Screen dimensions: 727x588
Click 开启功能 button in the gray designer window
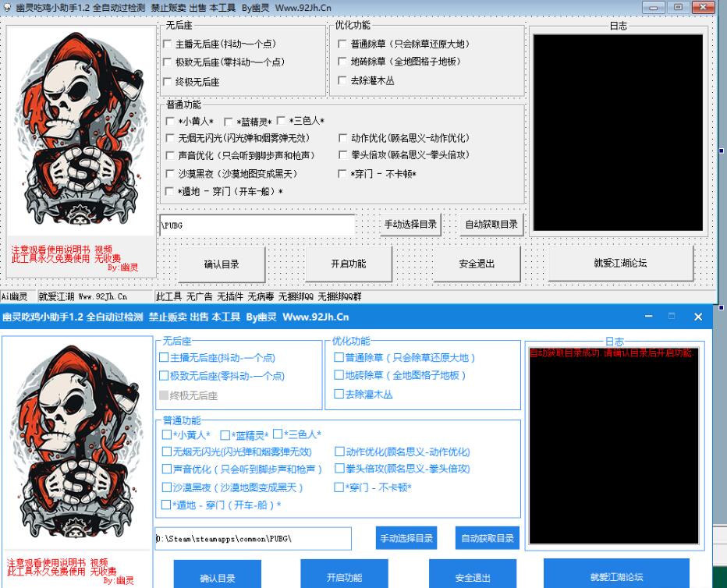tap(348, 264)
